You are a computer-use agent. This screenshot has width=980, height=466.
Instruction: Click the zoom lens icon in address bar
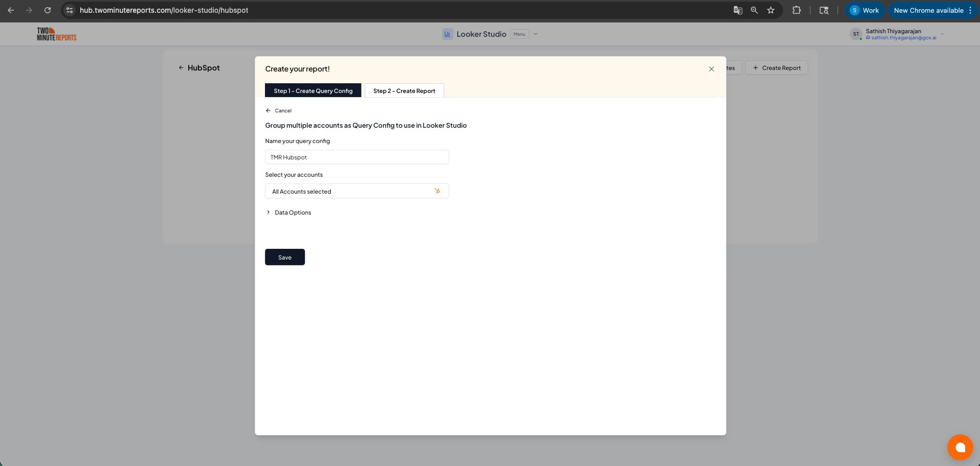(754, 10)
